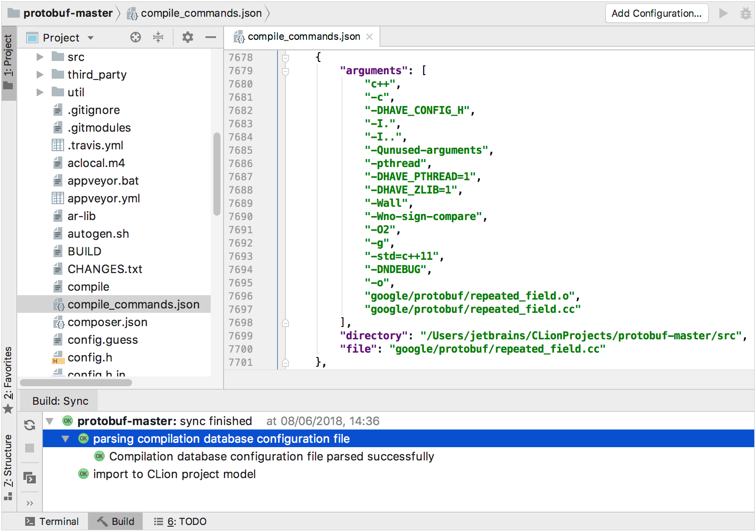The image size is (756, 532).
Task: Close the compile_commands.json editor tab
Action: pyautogui.click(x=369, y=37)
